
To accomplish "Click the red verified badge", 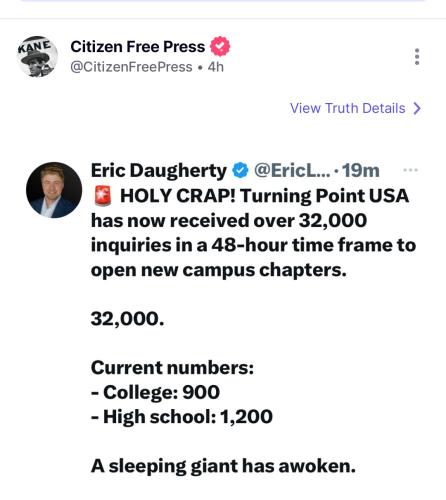I will point(220,46).
